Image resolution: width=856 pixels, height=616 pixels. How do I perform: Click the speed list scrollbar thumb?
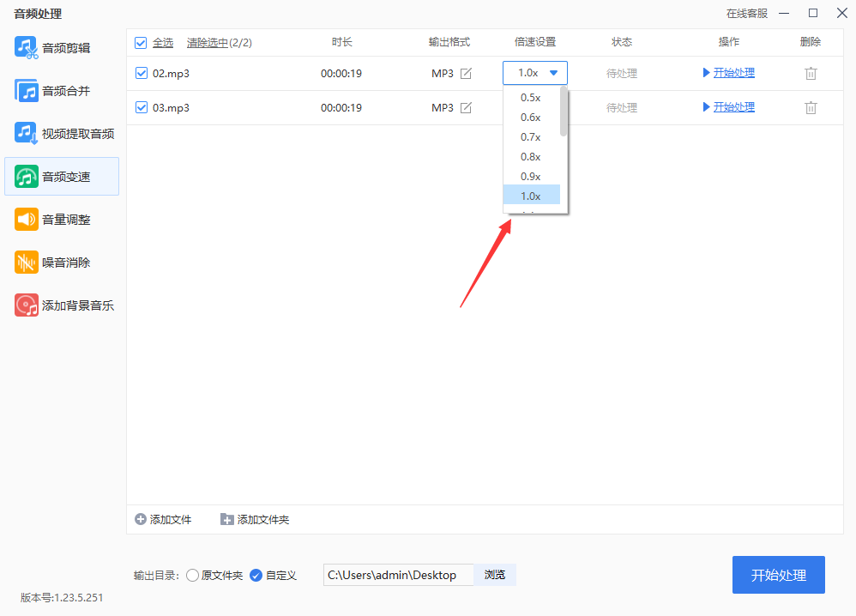tap(564, 112)
